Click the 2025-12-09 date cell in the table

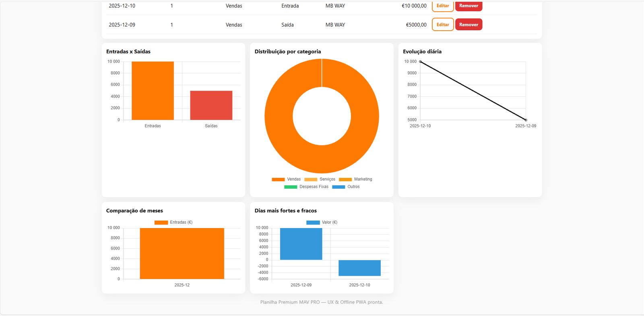point(122,25)
